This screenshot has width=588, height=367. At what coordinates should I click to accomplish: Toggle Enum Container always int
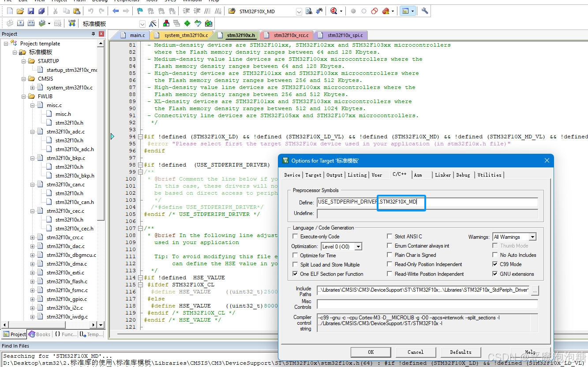tap(390, 245)
